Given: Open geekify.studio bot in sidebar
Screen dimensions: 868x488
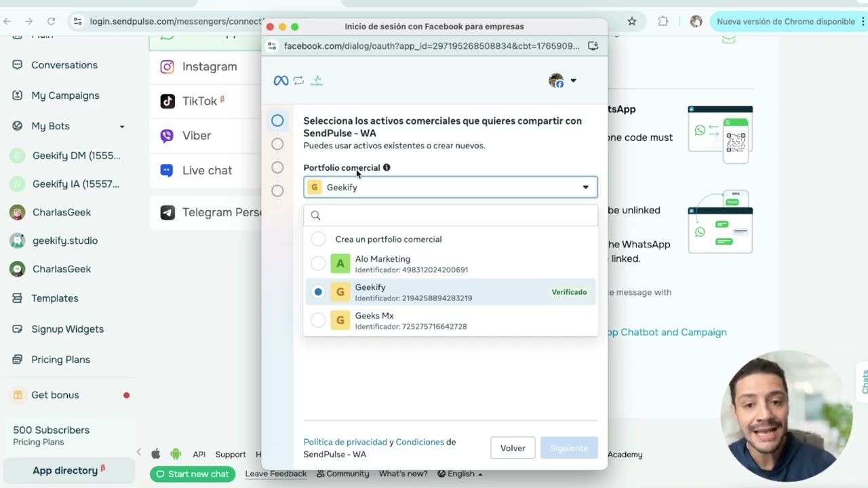Looking at the screenshot, I should pyautogui.click(x=65, y=241).
